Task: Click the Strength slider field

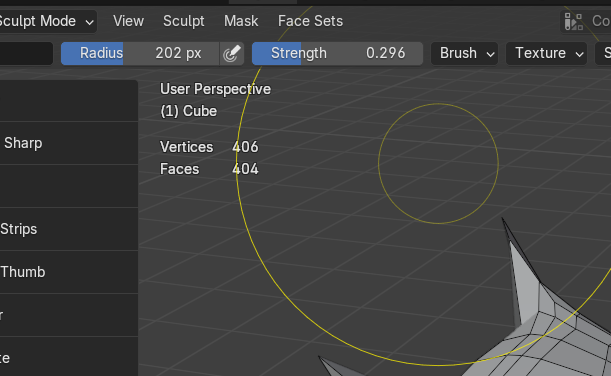Action: pos(337,53)
